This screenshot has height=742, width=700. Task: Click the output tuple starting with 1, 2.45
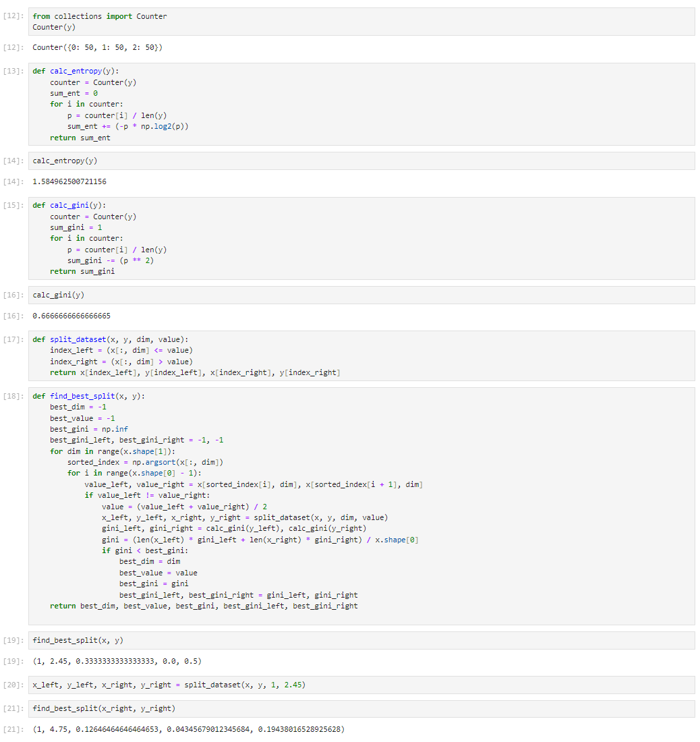coord(117,661)
